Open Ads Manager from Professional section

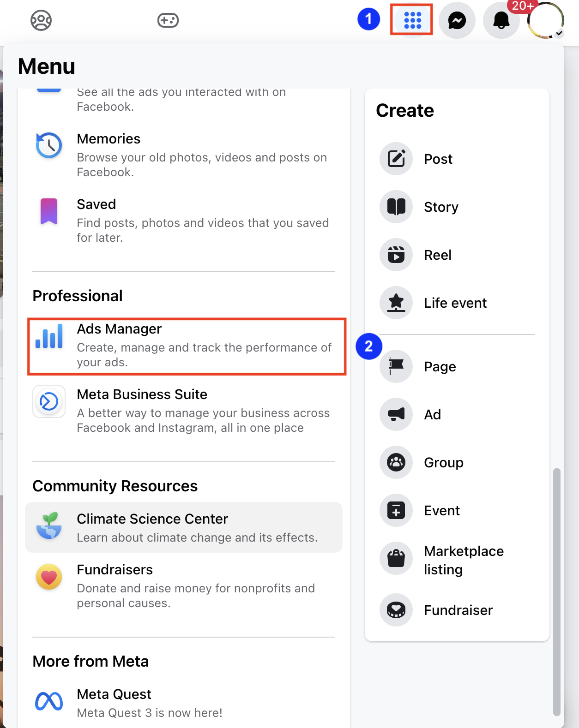[187, 346]
